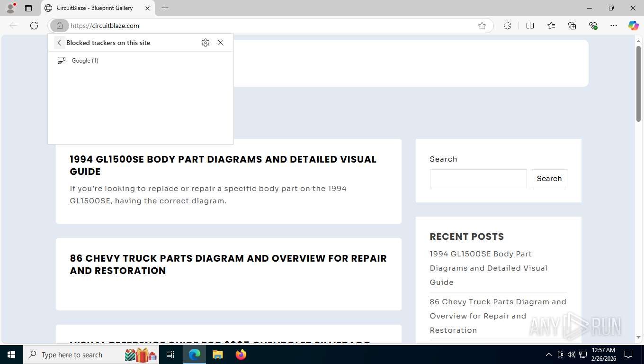Show hidden system tray icons
Image resolution: width=644 pixels, height=364 pixels.
click(549, 355)
